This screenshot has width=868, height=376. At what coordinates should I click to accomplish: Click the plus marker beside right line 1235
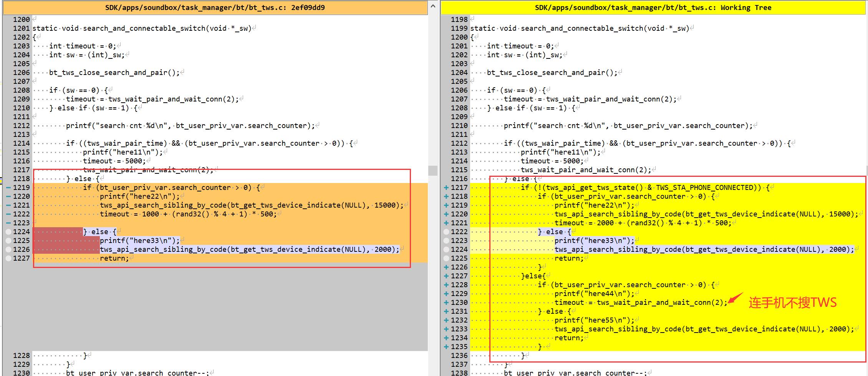coord(446,347)
